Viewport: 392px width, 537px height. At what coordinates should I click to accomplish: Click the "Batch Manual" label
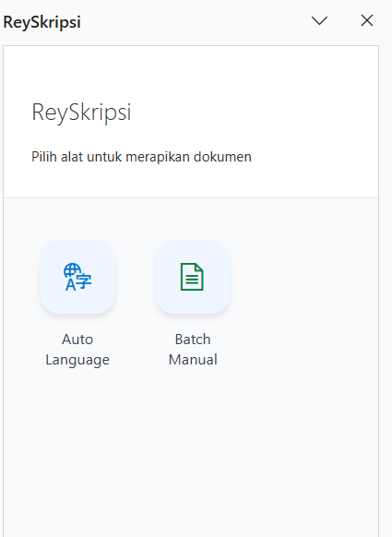[193, 350]
